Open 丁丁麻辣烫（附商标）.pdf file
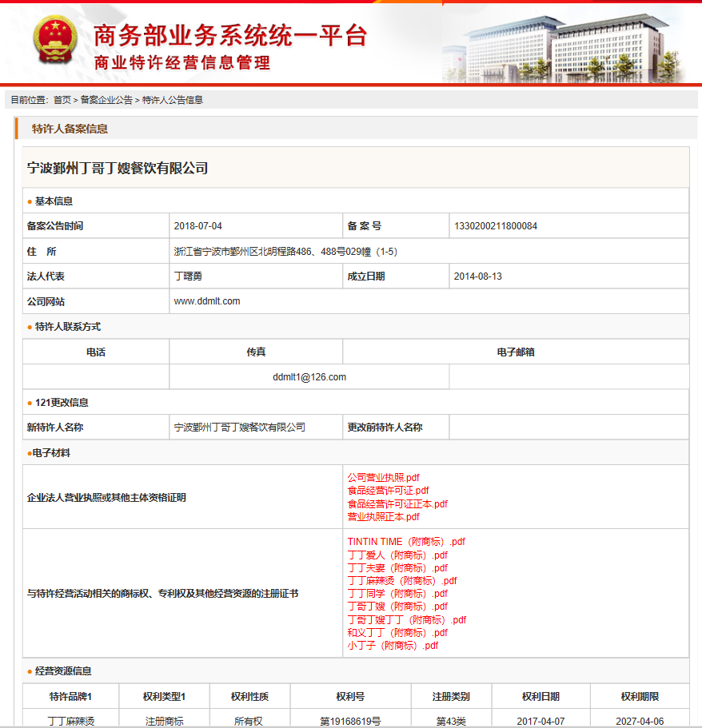The image size is (702, 728). tap(402, 581)
